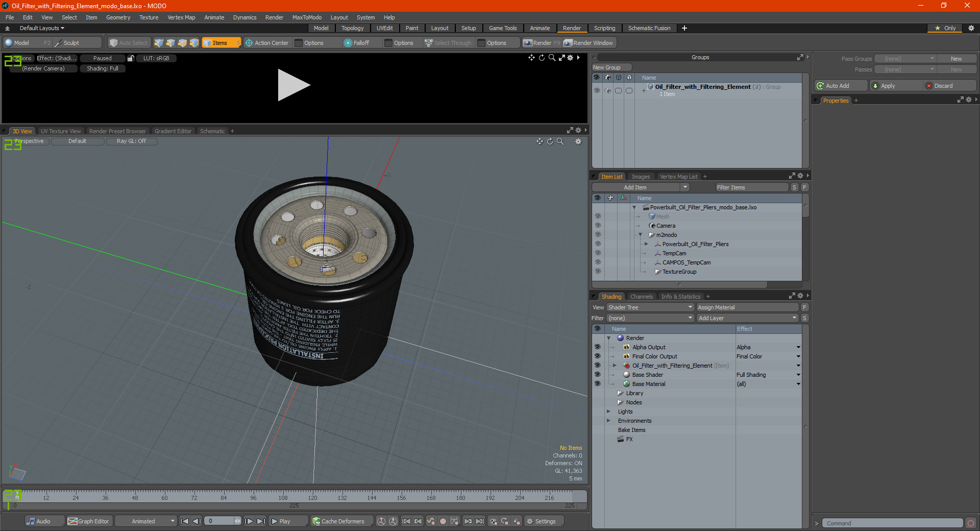Go to first frame in timeline

pos(185,521)
